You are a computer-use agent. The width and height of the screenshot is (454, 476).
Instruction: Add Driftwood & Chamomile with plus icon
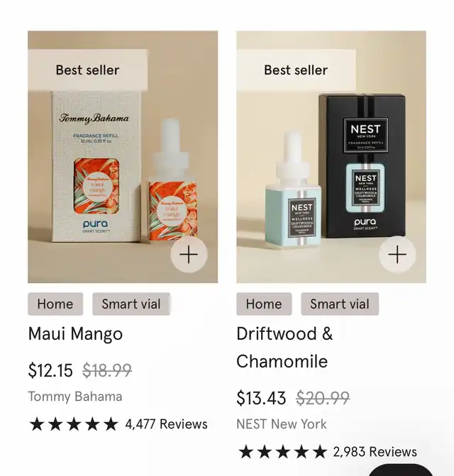pyautogui.click(x=397, y=255)
